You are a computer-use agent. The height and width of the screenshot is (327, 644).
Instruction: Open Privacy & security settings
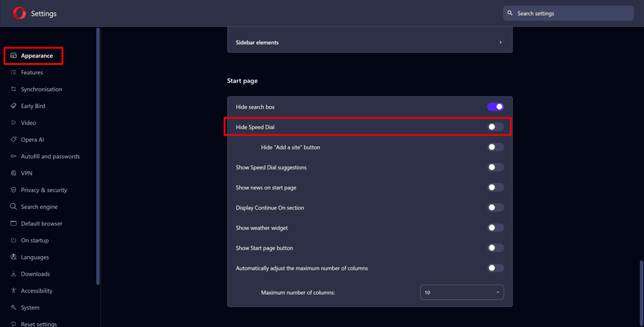(44, 190)
